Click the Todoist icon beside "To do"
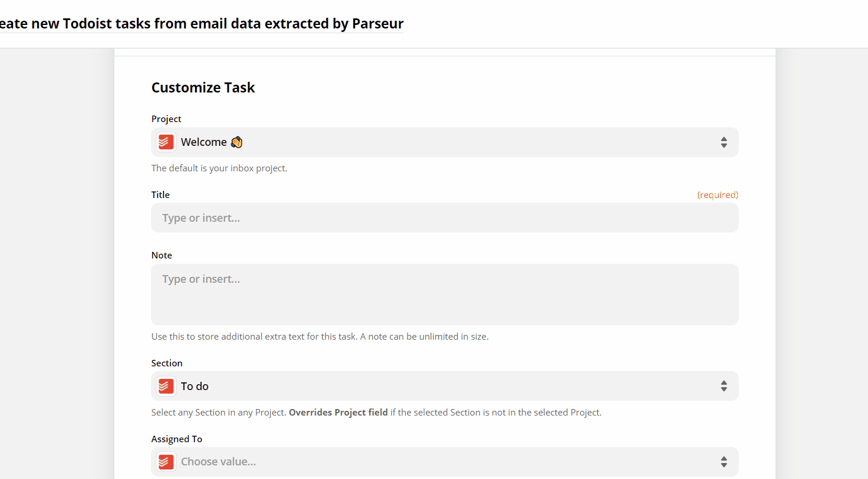Image resolution: width=868 pixels, height=479 pixels. 165,386
